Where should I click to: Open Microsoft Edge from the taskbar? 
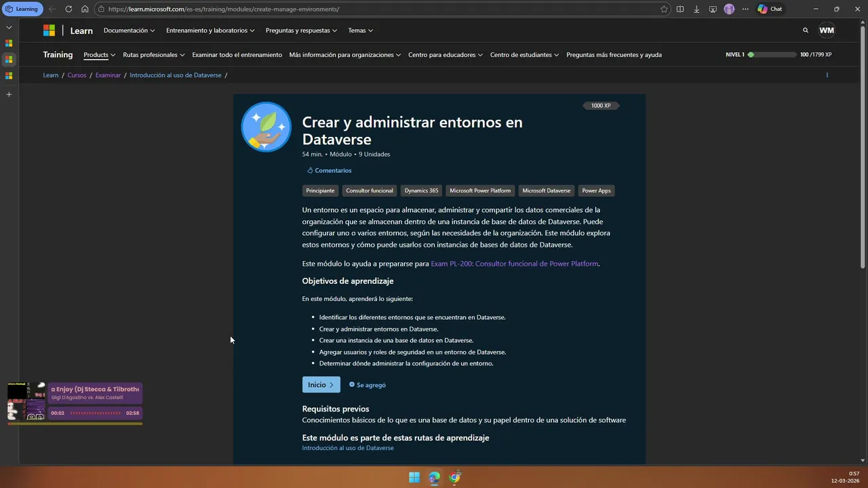pos(435,477)
